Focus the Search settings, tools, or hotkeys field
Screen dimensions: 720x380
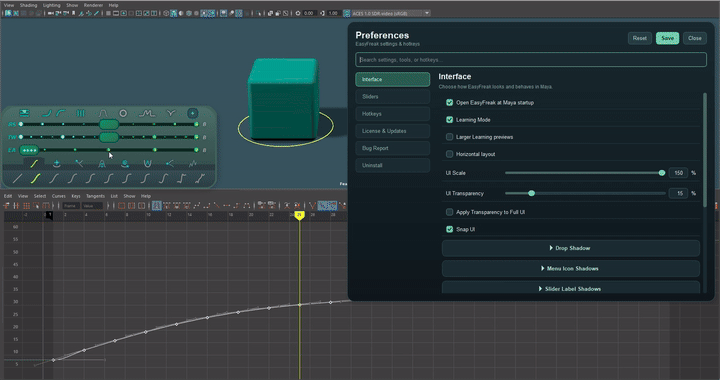click(x=531, y=60)
